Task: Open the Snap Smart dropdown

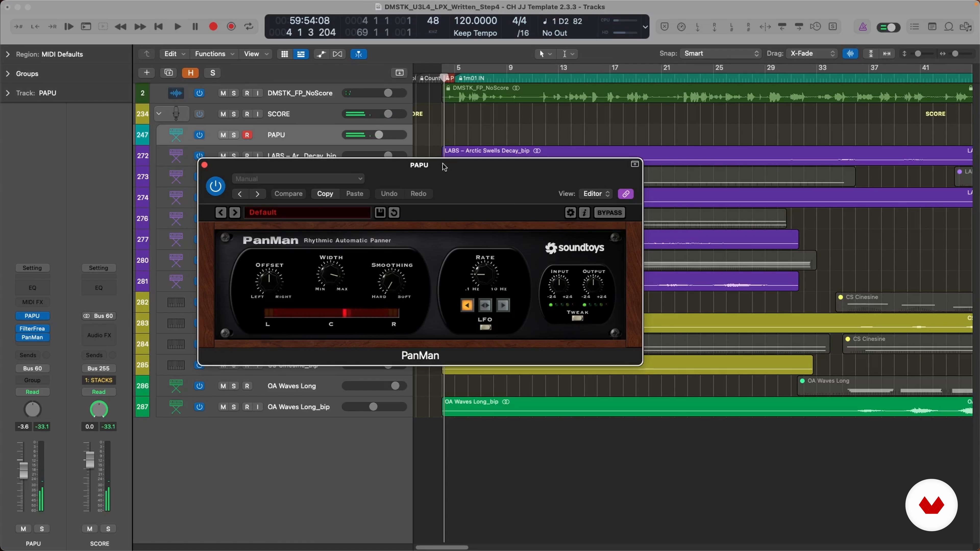Action: (720, 54)
